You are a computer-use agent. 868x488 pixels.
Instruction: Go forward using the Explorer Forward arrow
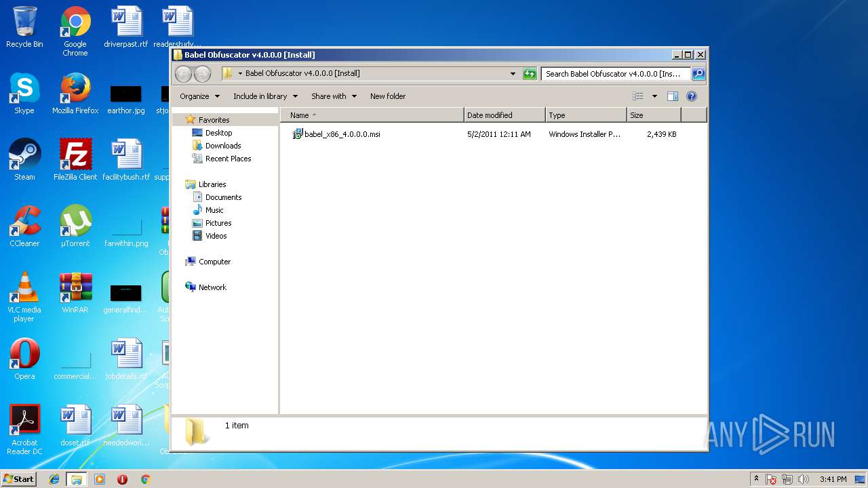tap(202, 74)
